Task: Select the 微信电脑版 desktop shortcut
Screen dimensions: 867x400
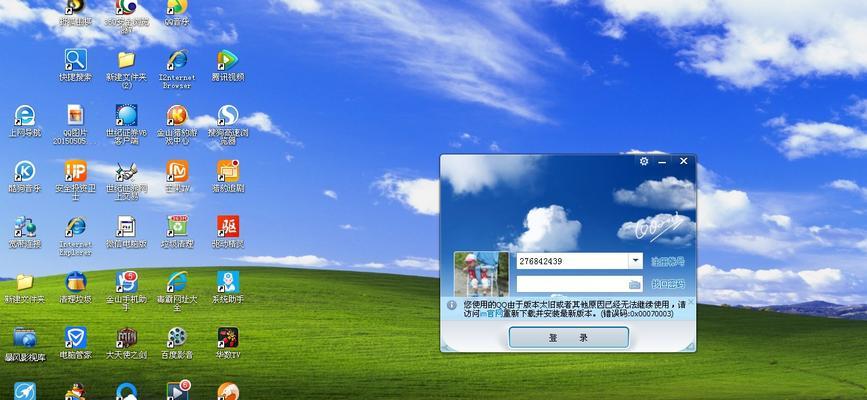Action: click(x=127, y=231)
